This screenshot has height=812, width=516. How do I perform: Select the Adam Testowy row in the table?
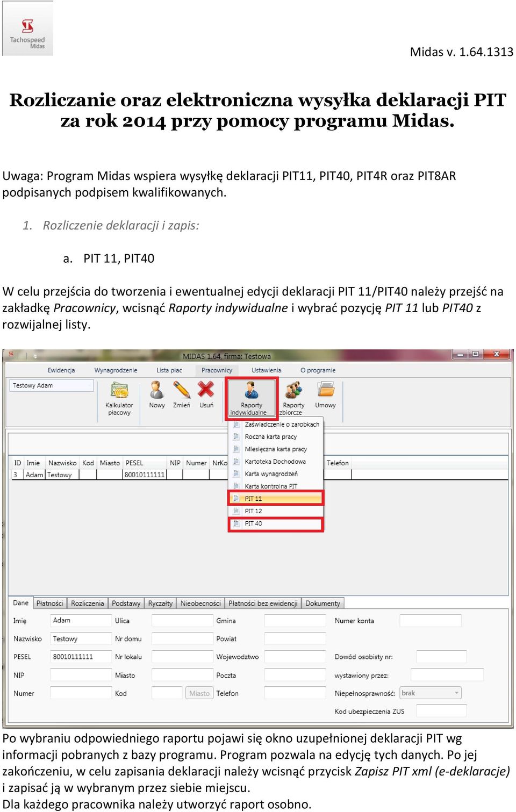click(x=260, y=475)
